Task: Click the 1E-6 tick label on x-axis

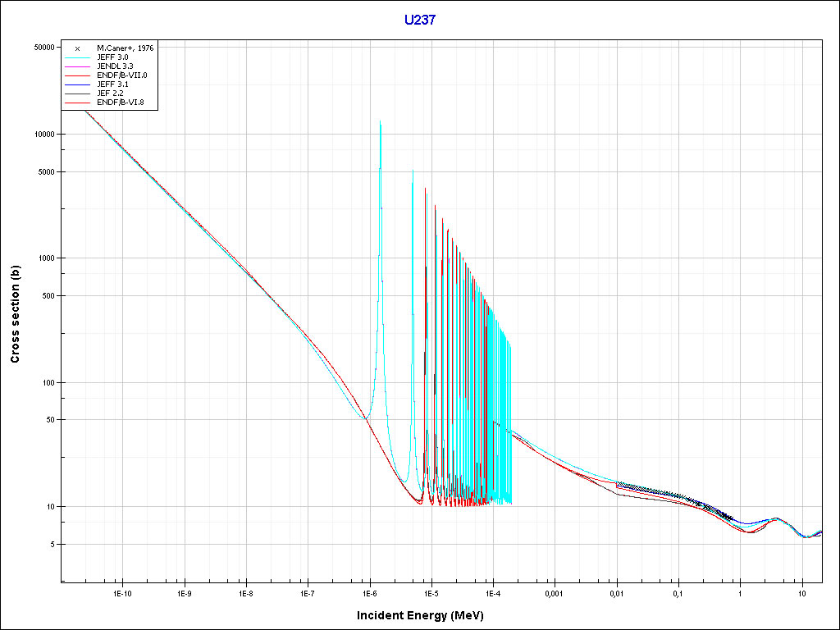Action: pyautogui.click(x=369, y=592)
